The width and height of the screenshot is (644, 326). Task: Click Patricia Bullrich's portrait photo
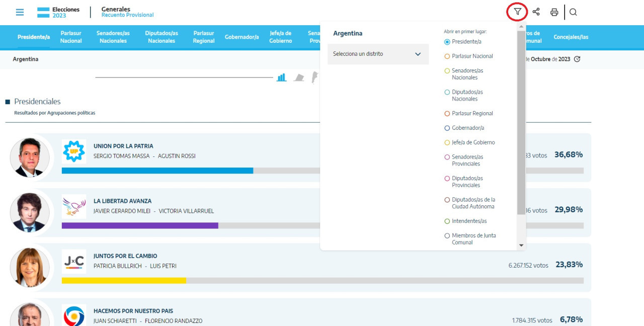tap(30, 267)
